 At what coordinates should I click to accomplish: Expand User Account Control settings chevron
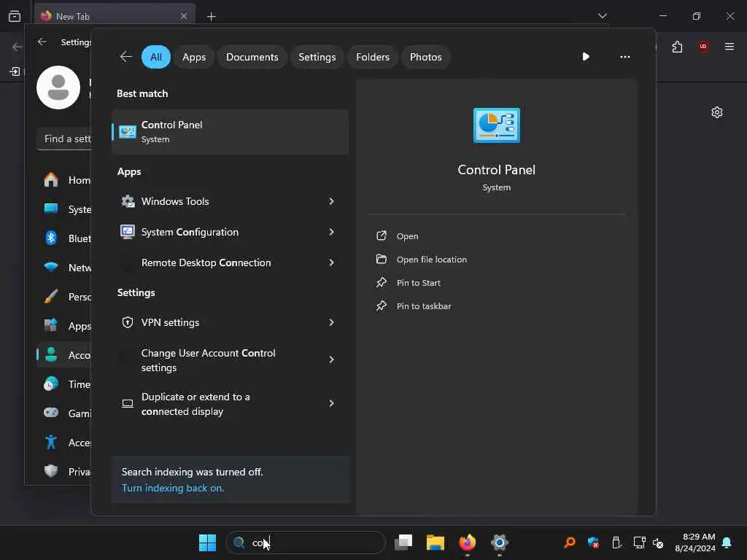click(x=332, y=359)
